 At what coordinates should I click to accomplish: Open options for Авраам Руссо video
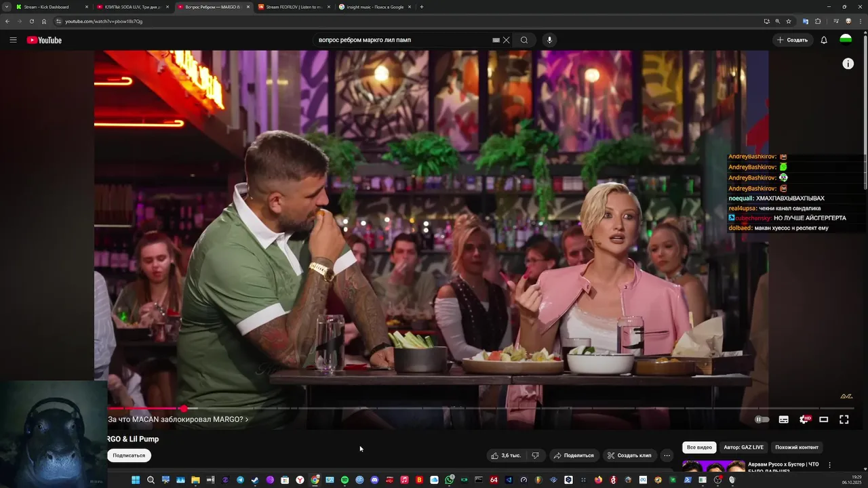829,465
